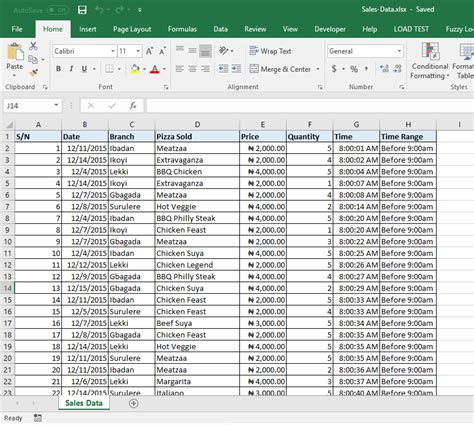
Task: Open Borders dropdown arrow
Action: point(119,69)
